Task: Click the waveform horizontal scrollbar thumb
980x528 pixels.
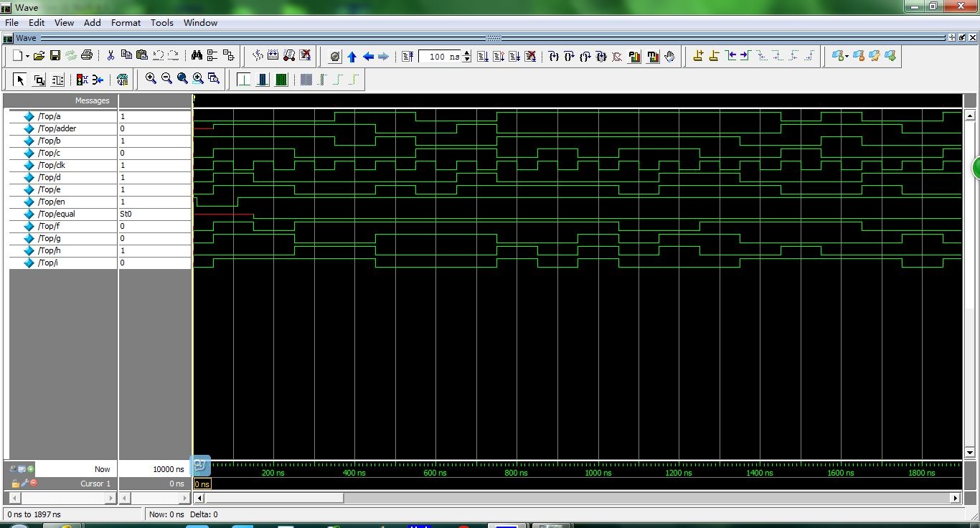Action: [275, 498]
